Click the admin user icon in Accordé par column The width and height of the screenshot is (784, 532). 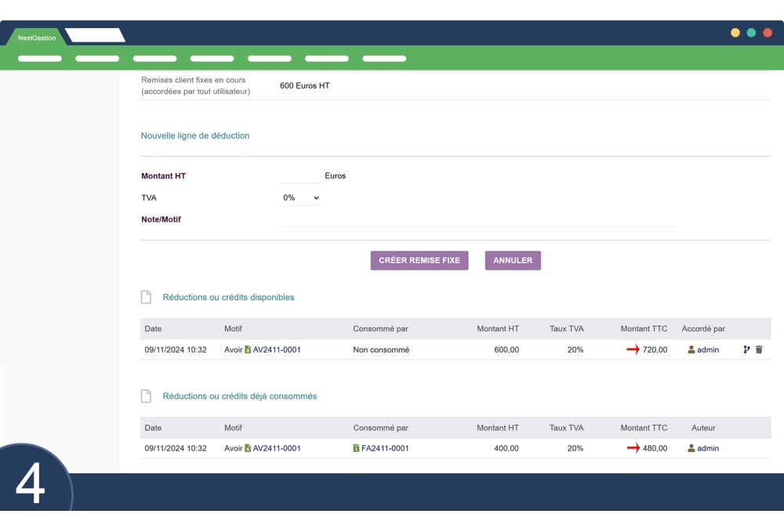click(x=691, y=349)
